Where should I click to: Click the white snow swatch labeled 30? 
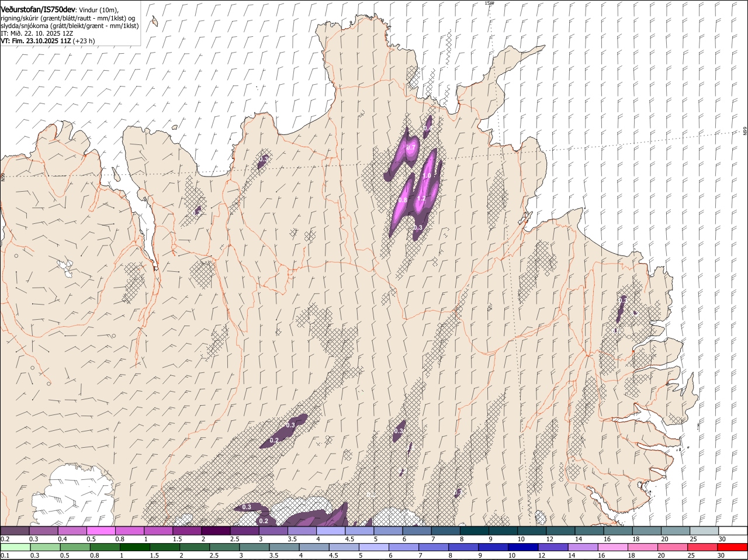[733, 531]
